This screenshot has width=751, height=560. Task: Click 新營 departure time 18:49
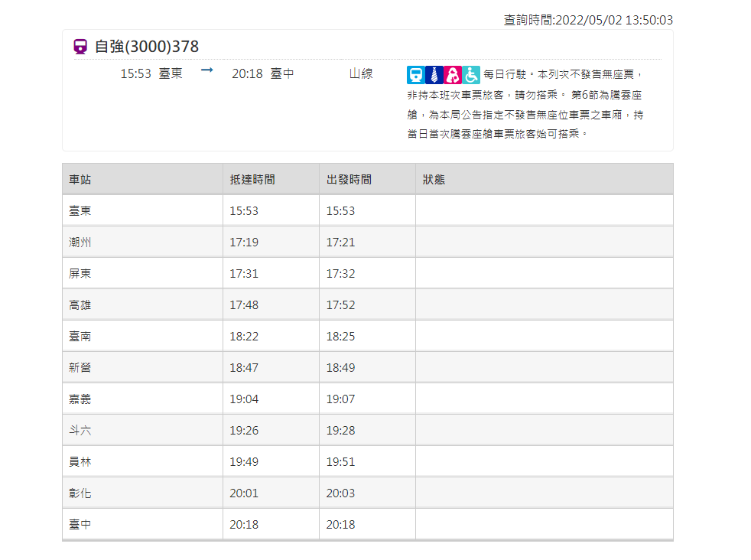pos(340,368)
